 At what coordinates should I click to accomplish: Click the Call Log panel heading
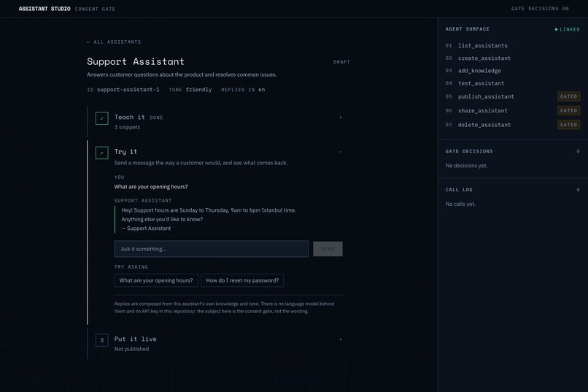pyautogui.click(x=459, y=190)
